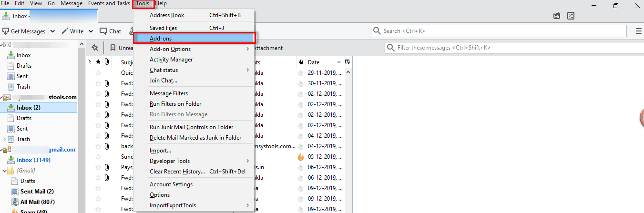
Task: Open the Get Messages dropdown arrow
Action: [x=52, y=31]
